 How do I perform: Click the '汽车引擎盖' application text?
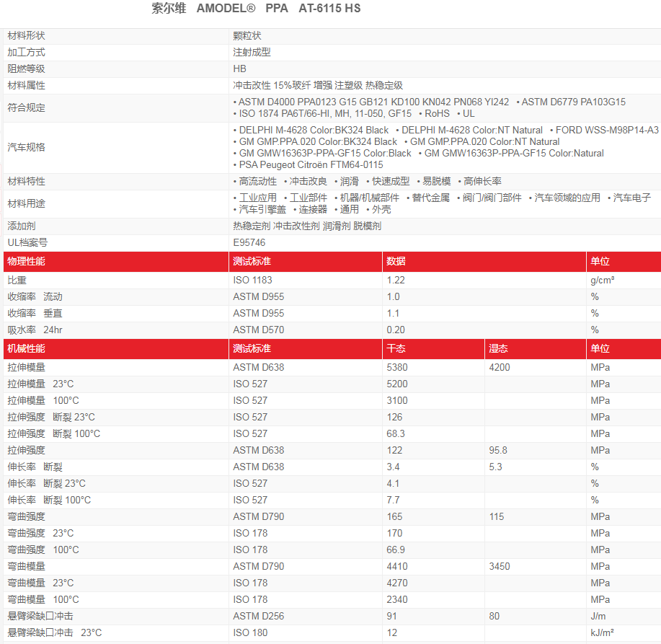pyautogui.click(x=262, y=210)
